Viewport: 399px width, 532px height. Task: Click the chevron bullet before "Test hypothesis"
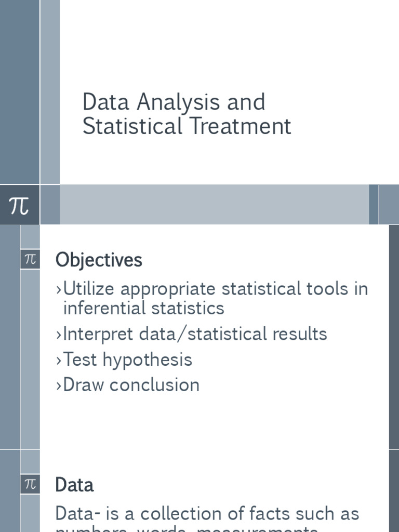59,360
